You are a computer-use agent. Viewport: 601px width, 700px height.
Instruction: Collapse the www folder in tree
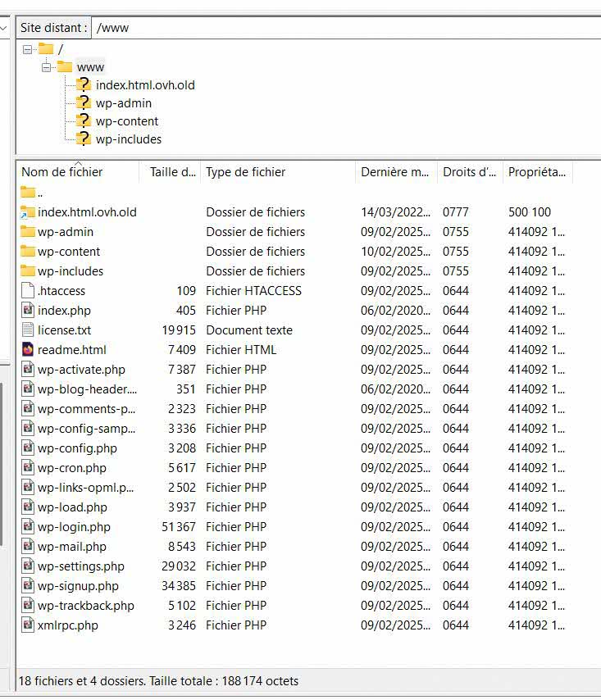47,67
